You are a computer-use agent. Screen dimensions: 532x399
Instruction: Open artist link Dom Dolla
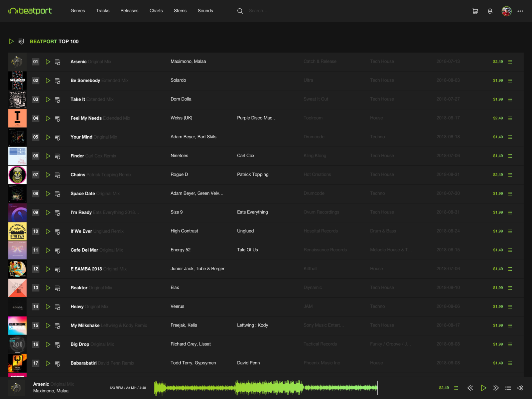click(181, 99)
